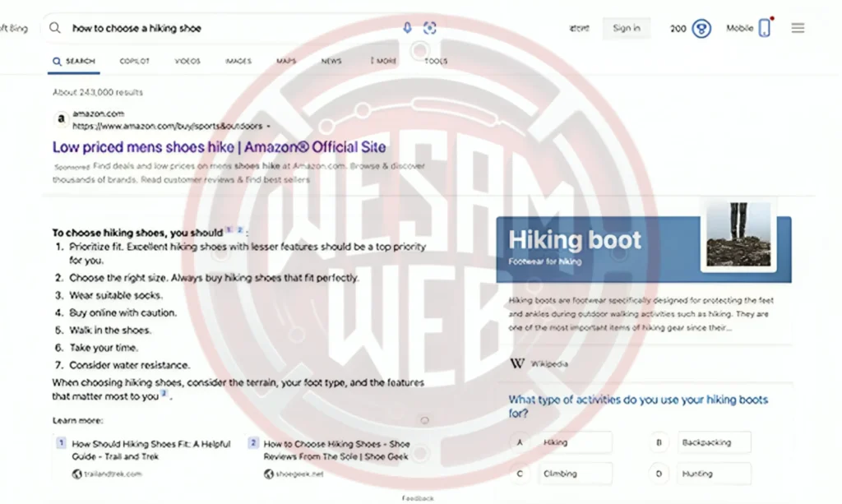The image size is (842, 504).
Task: Click inside the search query text field
Action: pos(230,28)
